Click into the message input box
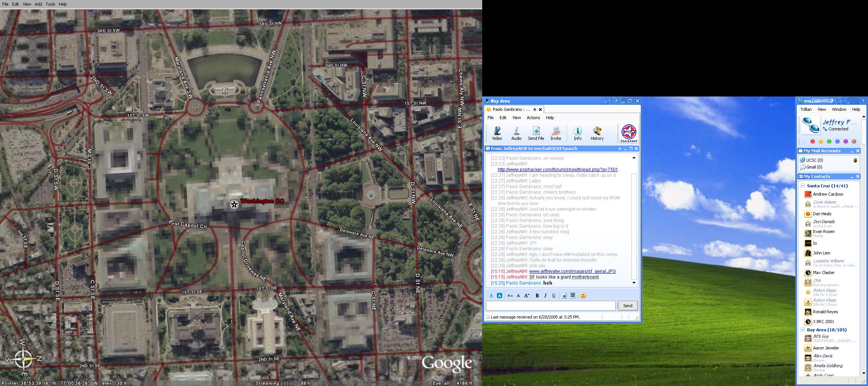This screenshot has width=868, height=386. pos(550,306)
